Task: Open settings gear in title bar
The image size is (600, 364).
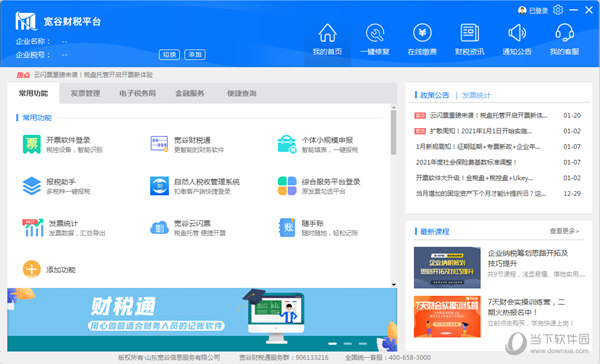Action: [x=558, y=10]
